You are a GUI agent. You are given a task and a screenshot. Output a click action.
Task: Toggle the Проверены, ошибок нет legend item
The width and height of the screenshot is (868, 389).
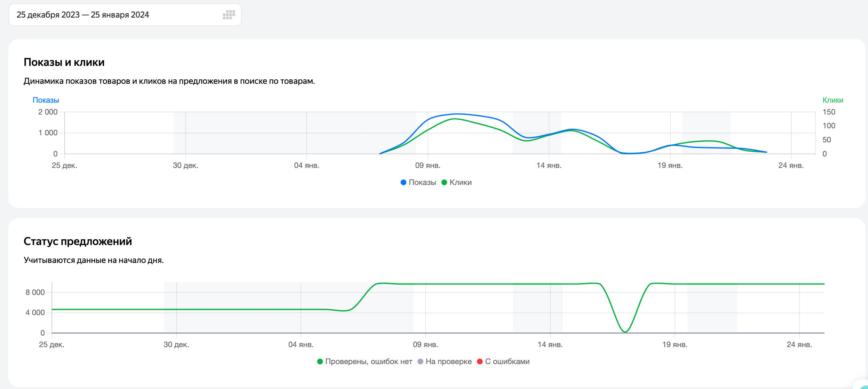365,362
